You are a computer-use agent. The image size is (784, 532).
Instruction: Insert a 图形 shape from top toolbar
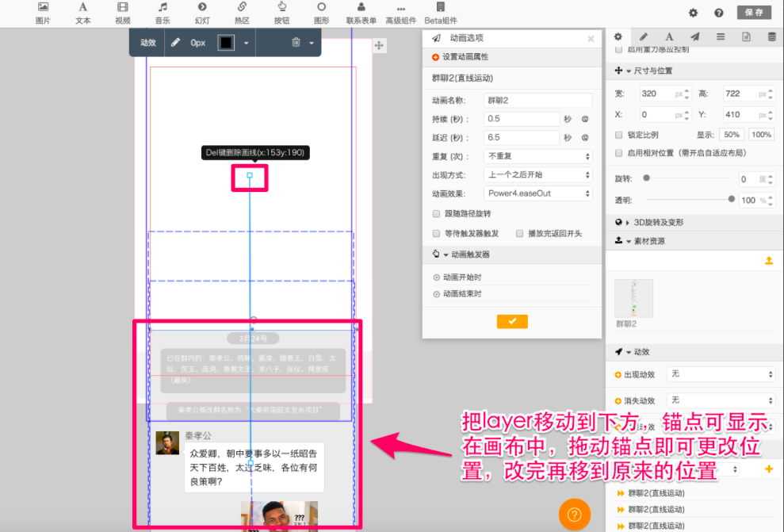click(321, 13)
